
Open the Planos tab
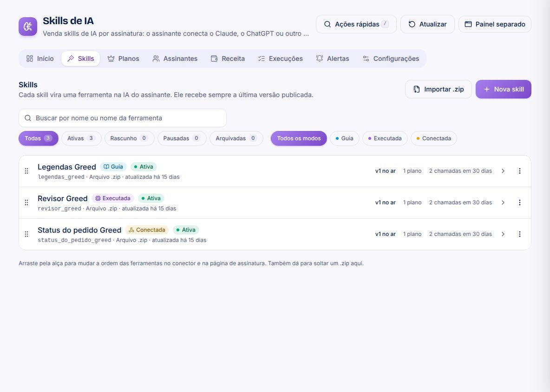tap(123, 59)
